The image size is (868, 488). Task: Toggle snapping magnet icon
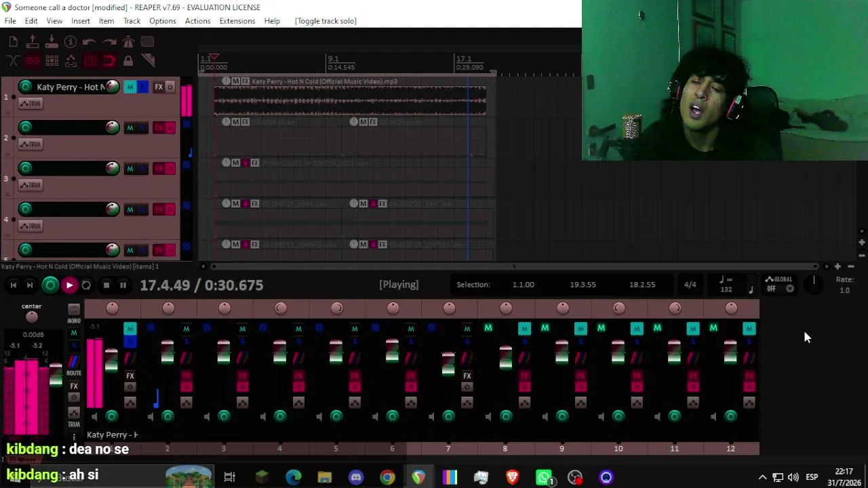click(108, 61)
